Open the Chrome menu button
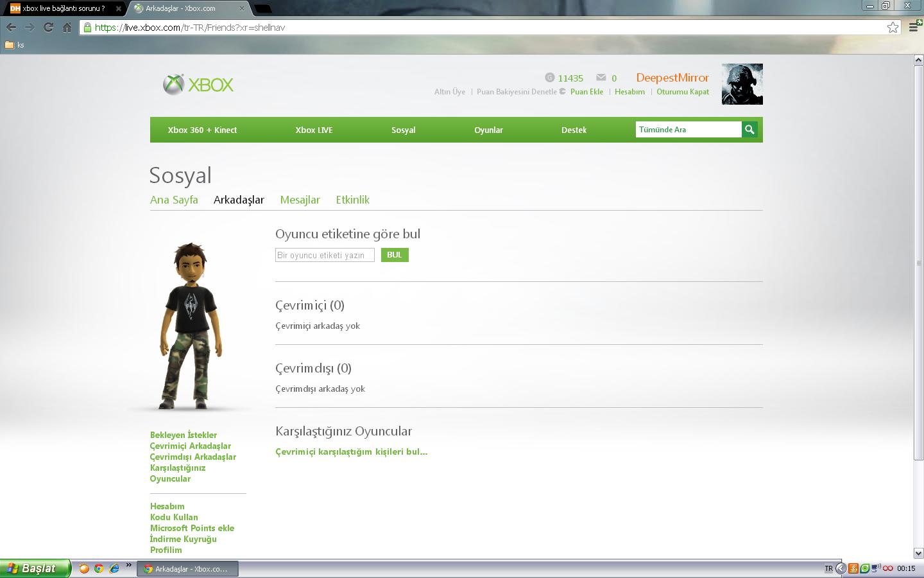 tap(914, 27)
